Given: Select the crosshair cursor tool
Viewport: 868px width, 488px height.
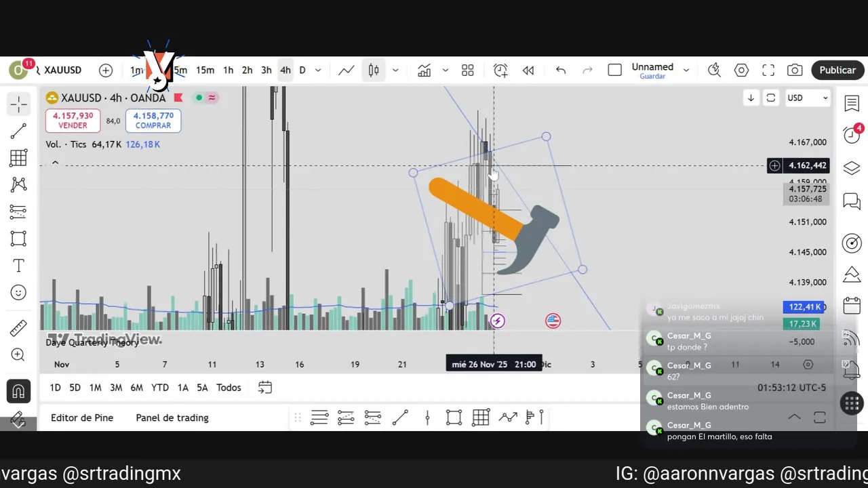Looking at the screenshot, I should coord(18,104).
